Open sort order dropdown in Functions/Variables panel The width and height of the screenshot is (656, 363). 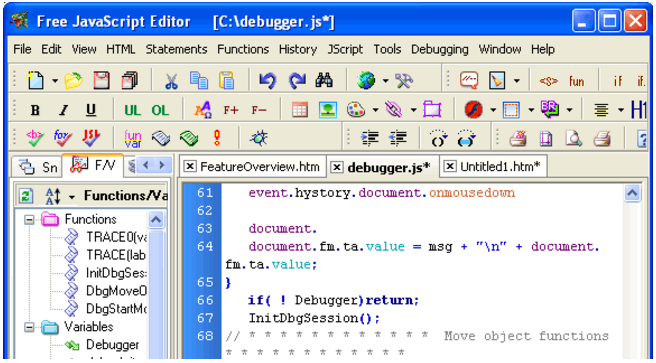coord(72,197)
